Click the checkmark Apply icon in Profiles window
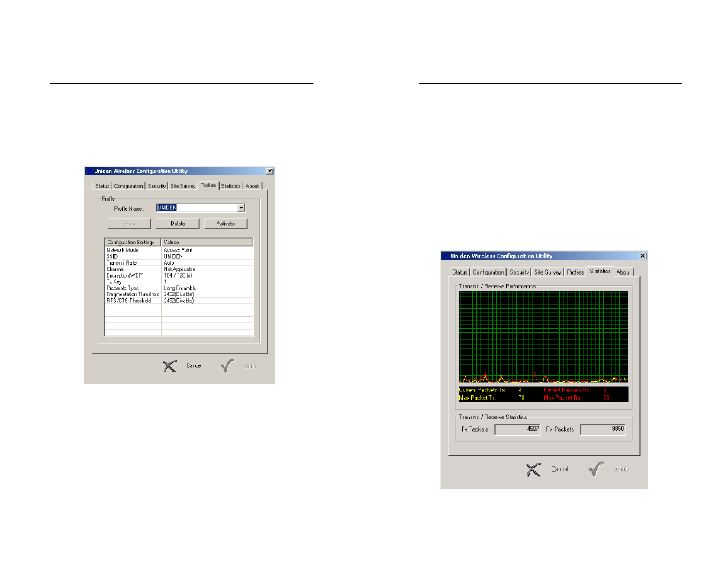This screenshot has height=563, width=728. [227, 365]
